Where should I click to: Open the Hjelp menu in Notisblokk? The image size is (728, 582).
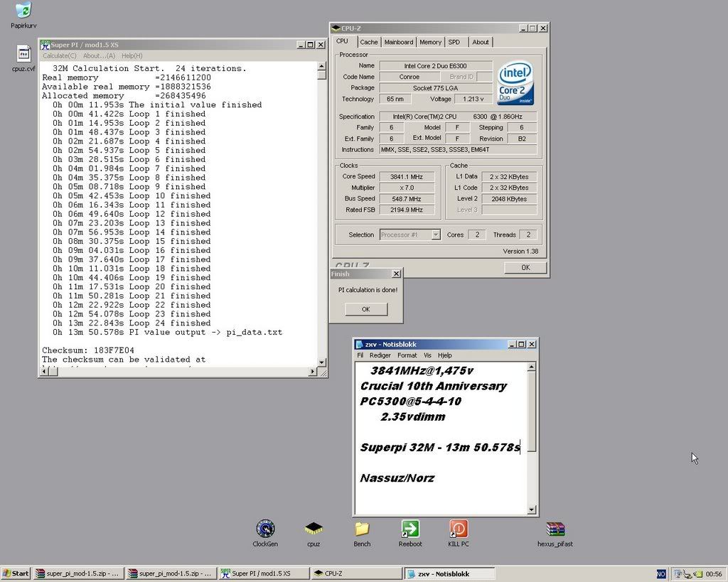[445, 355]
